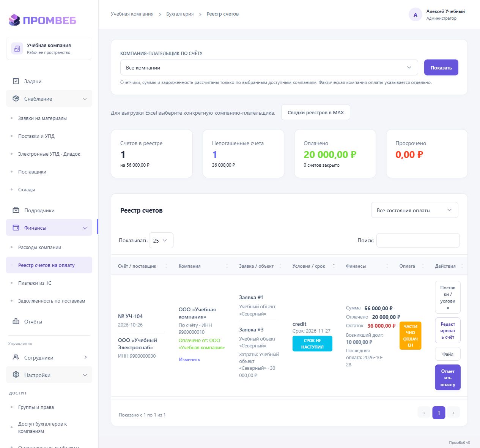480x448 pixels.
Task: Click Бухгалтерия breadcrumb
Action: [x=180, y=14]
